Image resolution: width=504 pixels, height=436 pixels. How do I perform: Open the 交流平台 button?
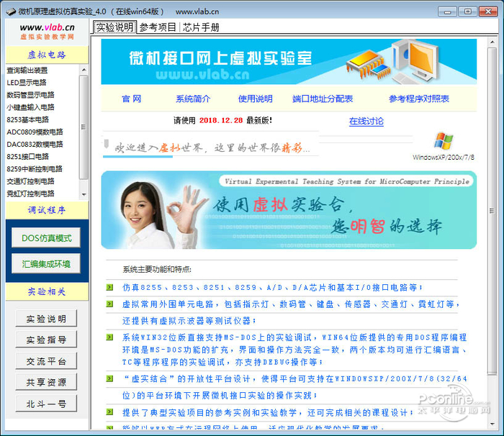click(x=46, y=361)
